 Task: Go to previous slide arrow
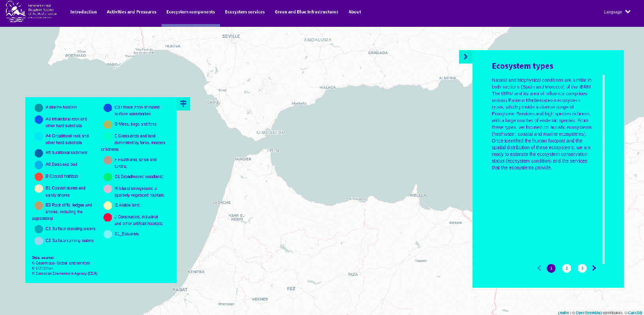point(539,268)
